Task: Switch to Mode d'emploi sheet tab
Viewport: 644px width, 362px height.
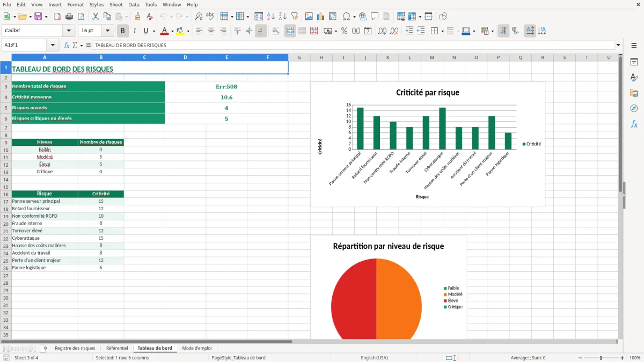Action: click(x=197, y=348)
